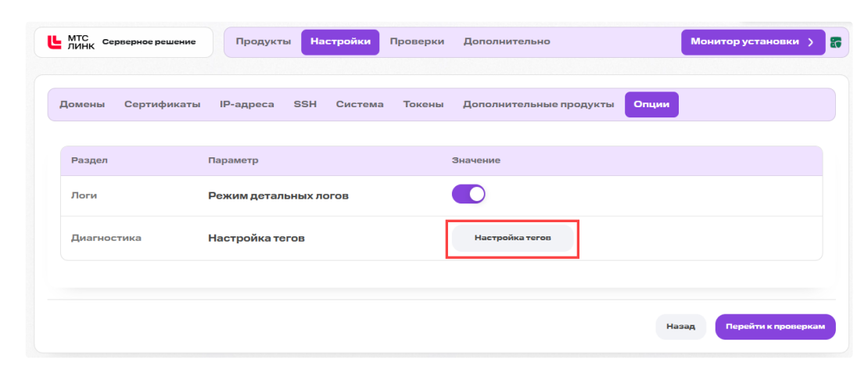Disable the Режим детальных логов toggle
The width and height of the screenshot is (868, 367).
pos(468,194)
